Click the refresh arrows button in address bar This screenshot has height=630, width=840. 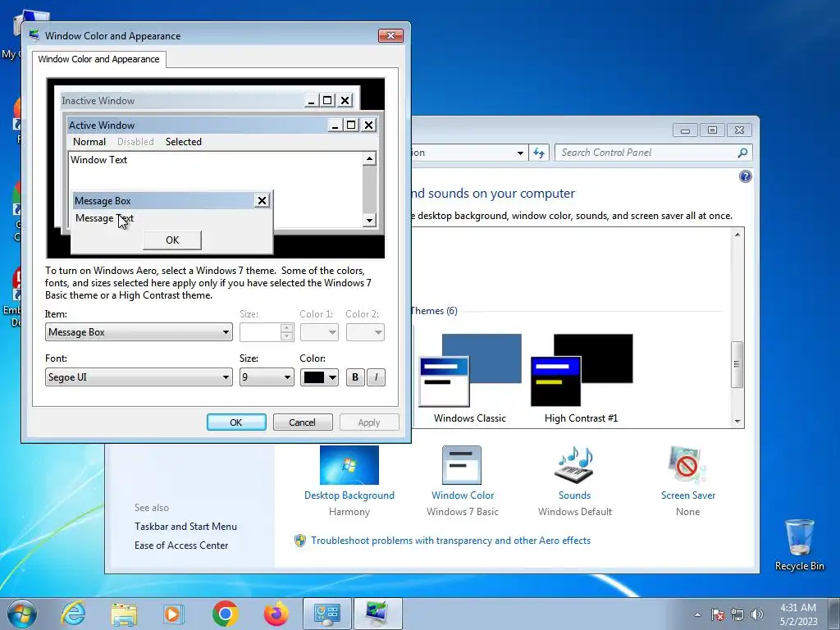[539, 153]
